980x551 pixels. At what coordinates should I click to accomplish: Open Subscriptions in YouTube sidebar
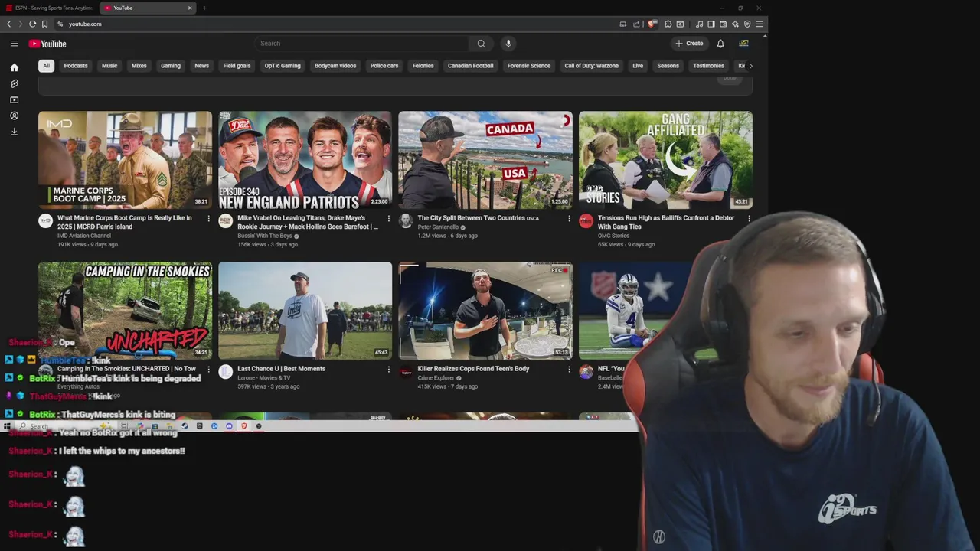tap(14, 99)
